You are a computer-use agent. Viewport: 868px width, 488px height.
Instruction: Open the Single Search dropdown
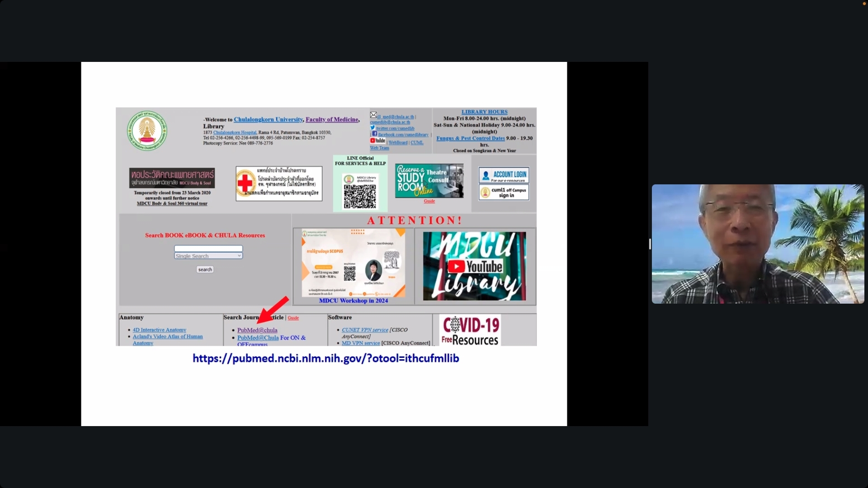click(x=208, y=256)
